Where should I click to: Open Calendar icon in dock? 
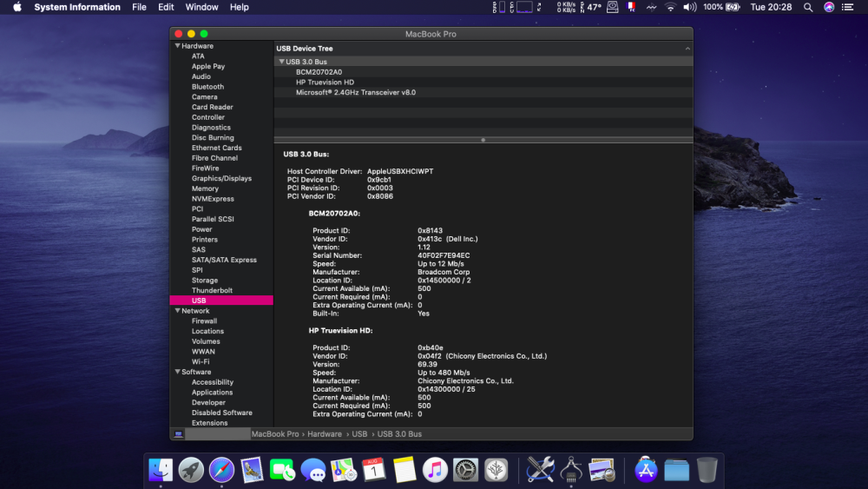pyautogui.click(x=373, y=470)
